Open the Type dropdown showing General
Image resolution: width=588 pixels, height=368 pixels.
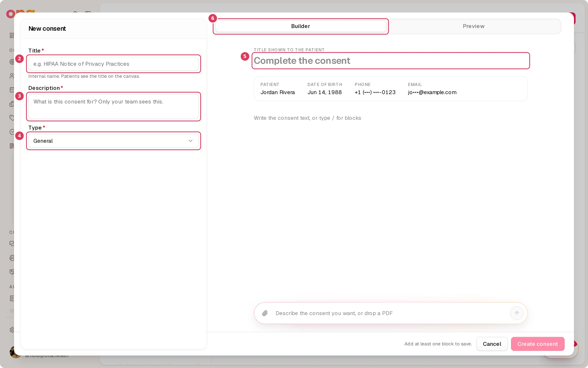(113, 141)
